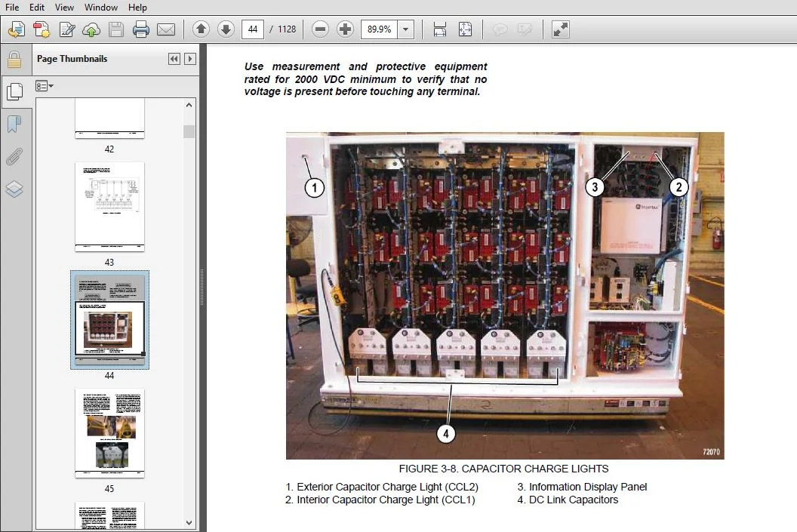Open the Layers sidebar icon

pyautogui.click(x=14, y=189)
